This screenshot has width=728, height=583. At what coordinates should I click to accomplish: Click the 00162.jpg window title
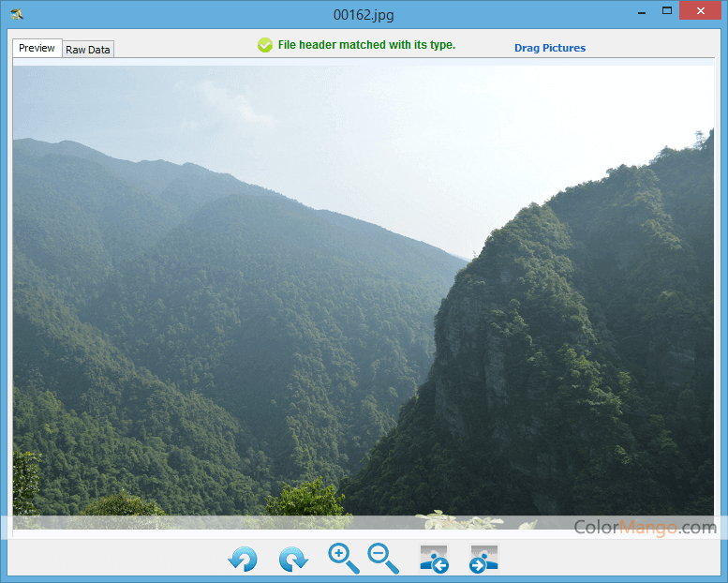pos(364,14)
